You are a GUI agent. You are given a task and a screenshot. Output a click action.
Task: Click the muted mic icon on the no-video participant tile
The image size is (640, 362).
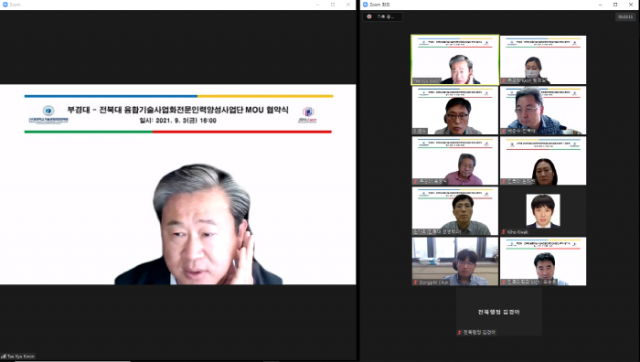[x=460, y=332]
